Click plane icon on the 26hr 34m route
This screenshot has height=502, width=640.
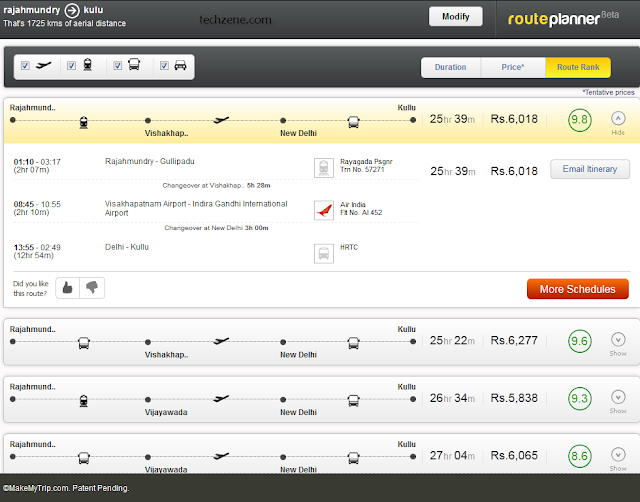click(x=221, y=398)
